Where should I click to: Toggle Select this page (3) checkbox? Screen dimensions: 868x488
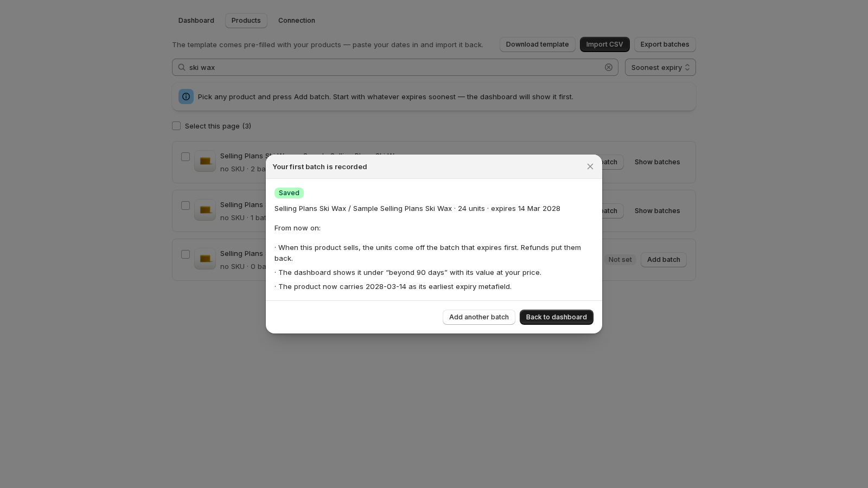tap(176, 126)
